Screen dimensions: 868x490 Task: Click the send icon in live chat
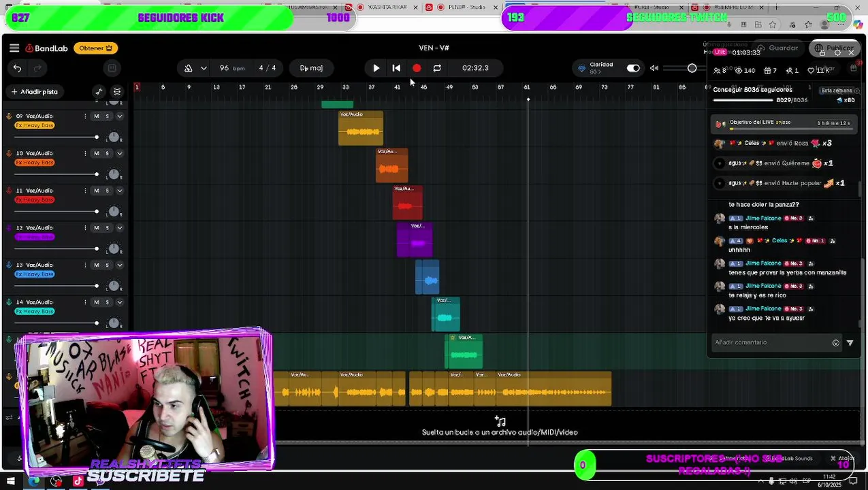(850, 343)
